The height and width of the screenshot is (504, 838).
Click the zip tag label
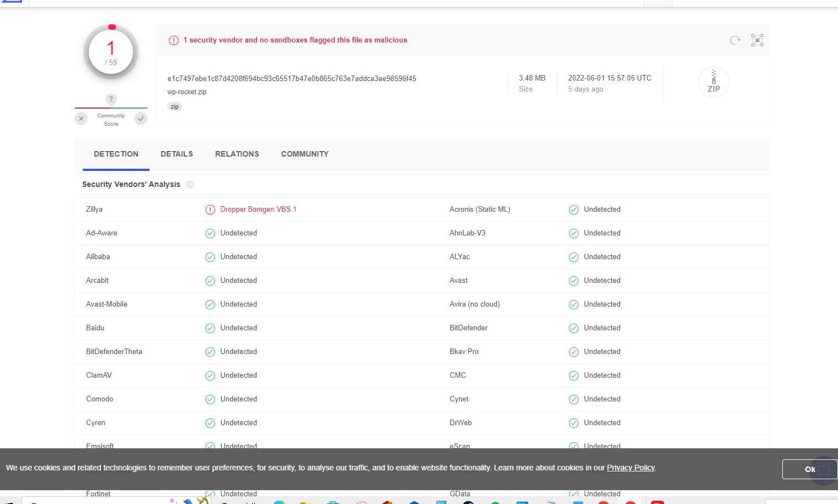174,106
